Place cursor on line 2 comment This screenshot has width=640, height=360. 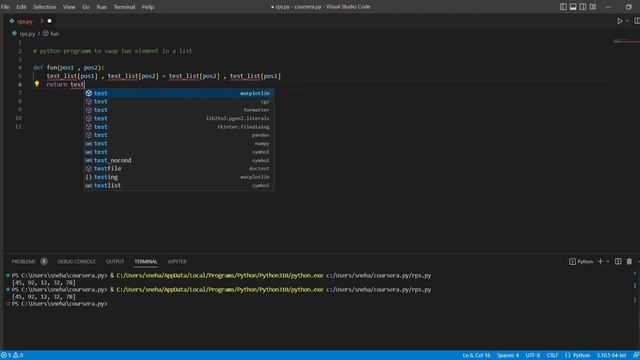point(112,51)
